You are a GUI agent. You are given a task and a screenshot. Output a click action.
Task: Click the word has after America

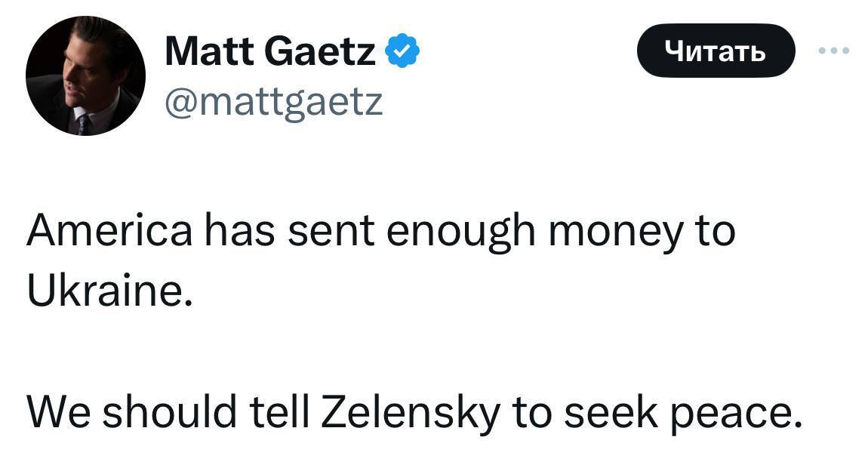tap(239, 230)
